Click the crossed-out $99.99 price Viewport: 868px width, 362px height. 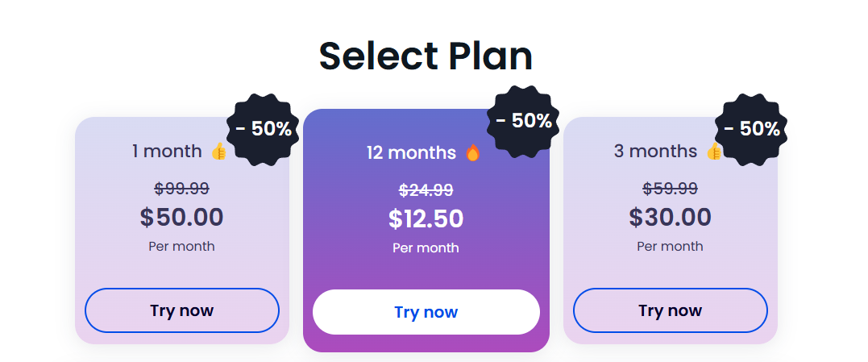pos(181,189)
